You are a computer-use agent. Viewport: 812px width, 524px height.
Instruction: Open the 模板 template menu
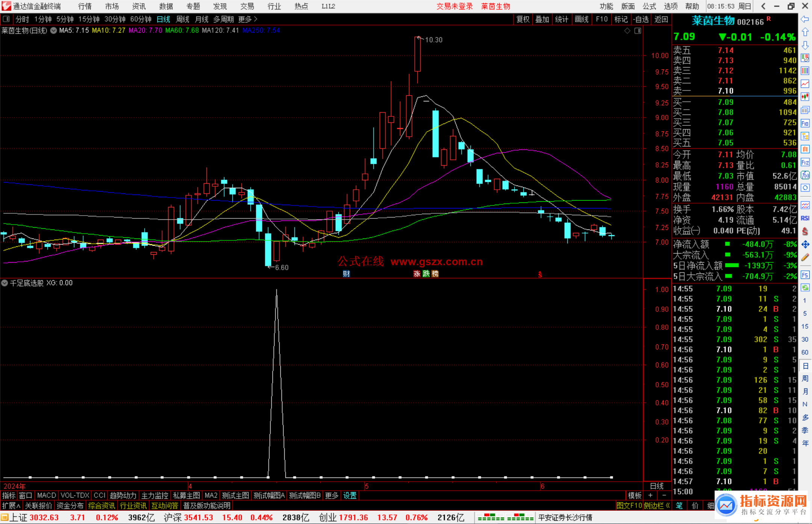point(635,495)
